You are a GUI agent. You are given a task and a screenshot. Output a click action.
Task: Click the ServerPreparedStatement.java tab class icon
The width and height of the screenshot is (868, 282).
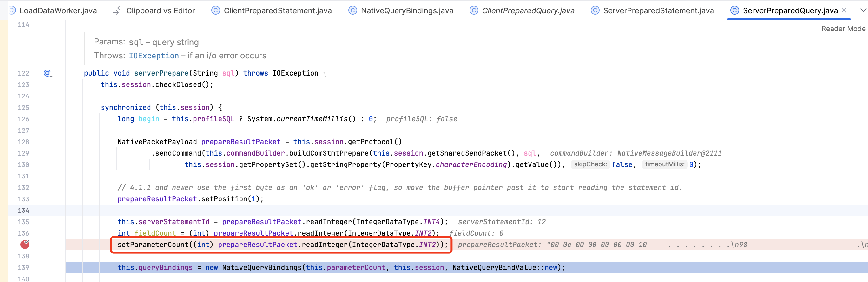595,10
